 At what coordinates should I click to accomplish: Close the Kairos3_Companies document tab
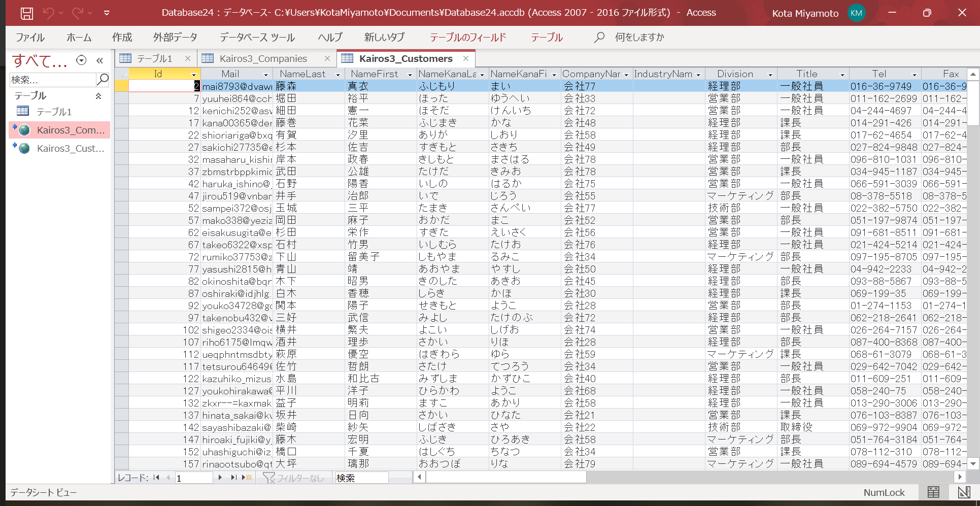327,58
